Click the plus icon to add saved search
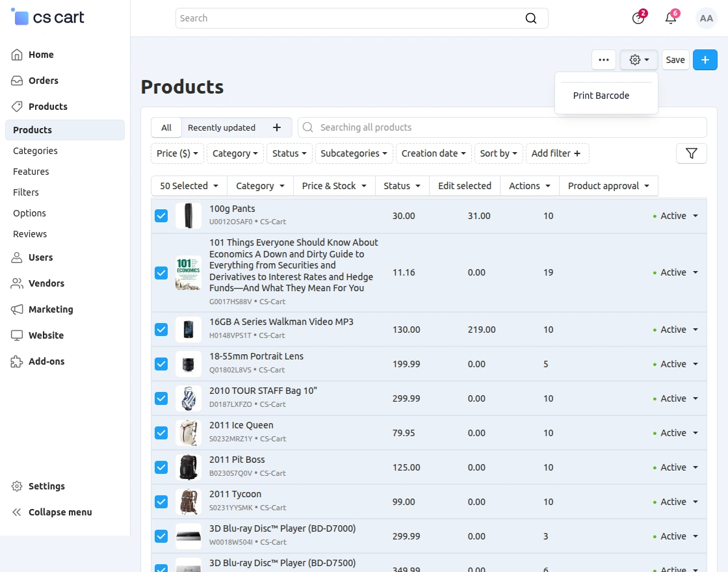The width and height of the screenshot is (728, 572). pyautogui.click(x=277, y=127)
